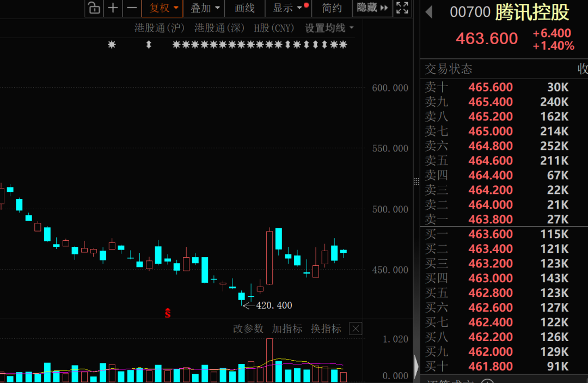Open the 复权 dropdown
The image size is (588, 383).
pyautogui.click(x=162, y=8)
